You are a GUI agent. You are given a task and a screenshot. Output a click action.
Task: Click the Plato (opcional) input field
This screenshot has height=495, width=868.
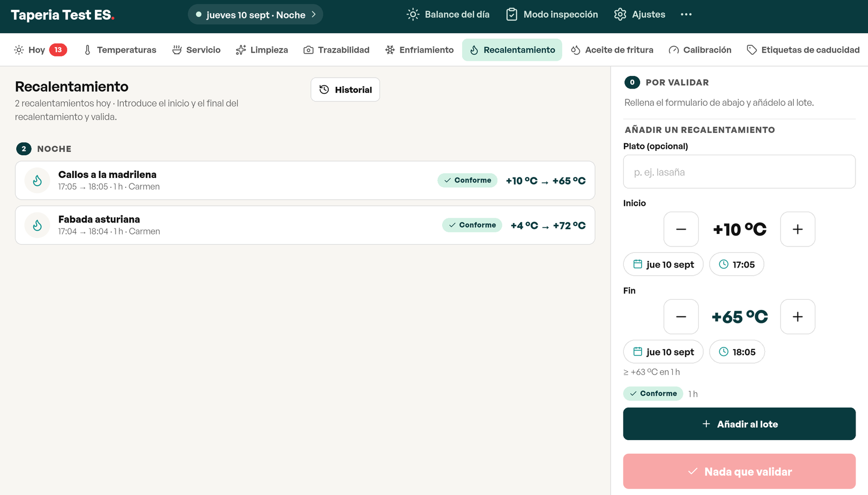click(739, 172)
